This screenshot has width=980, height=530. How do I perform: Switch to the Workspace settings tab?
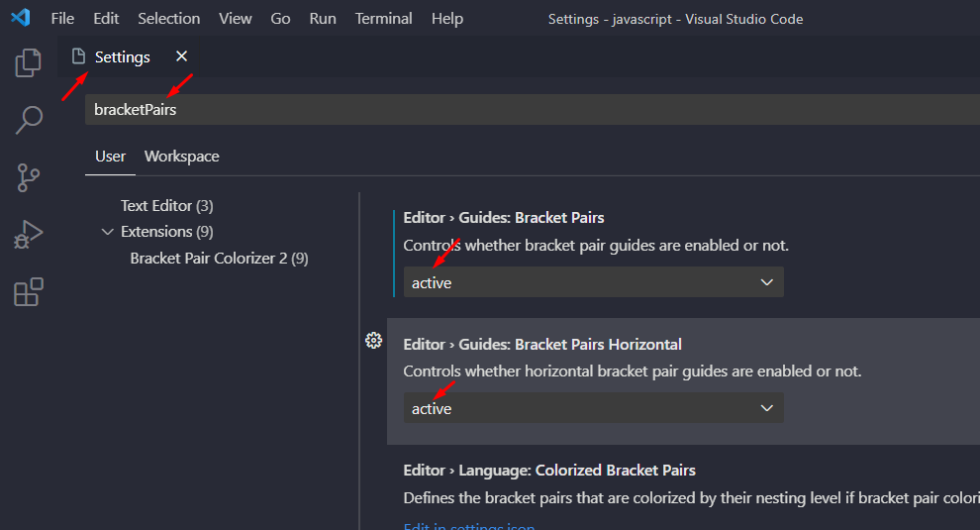(x=181, y=157)
